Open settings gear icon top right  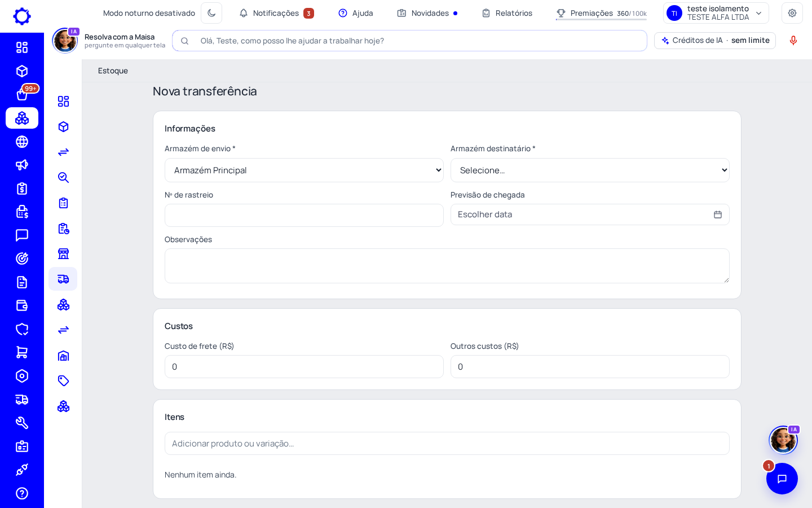click(792, 13)
